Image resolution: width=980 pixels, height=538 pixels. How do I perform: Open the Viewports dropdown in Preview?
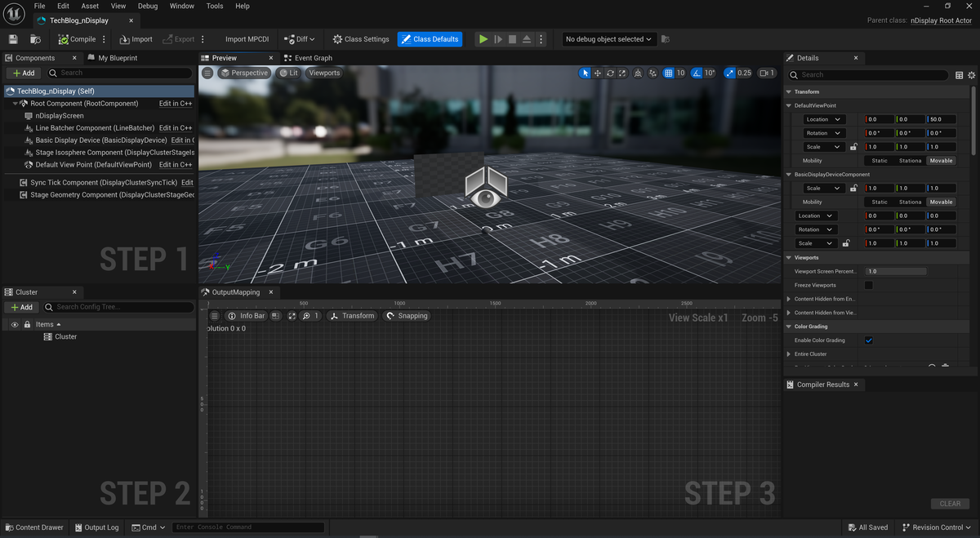pos(324,73)
